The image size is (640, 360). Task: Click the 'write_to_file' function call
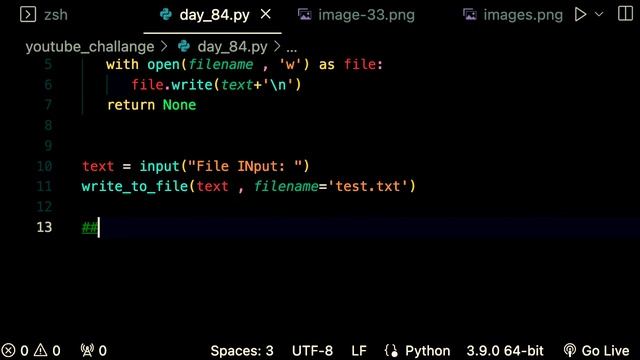pos(135,187)
